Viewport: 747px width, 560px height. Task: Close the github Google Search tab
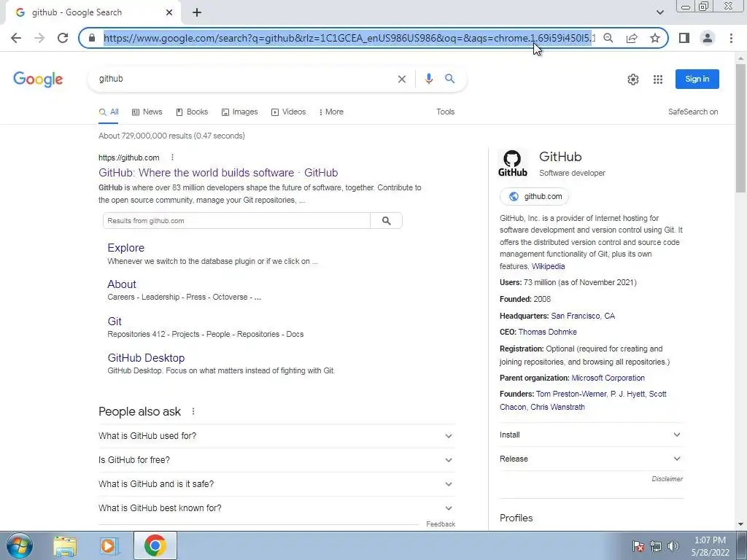click(x=169, y=13)
